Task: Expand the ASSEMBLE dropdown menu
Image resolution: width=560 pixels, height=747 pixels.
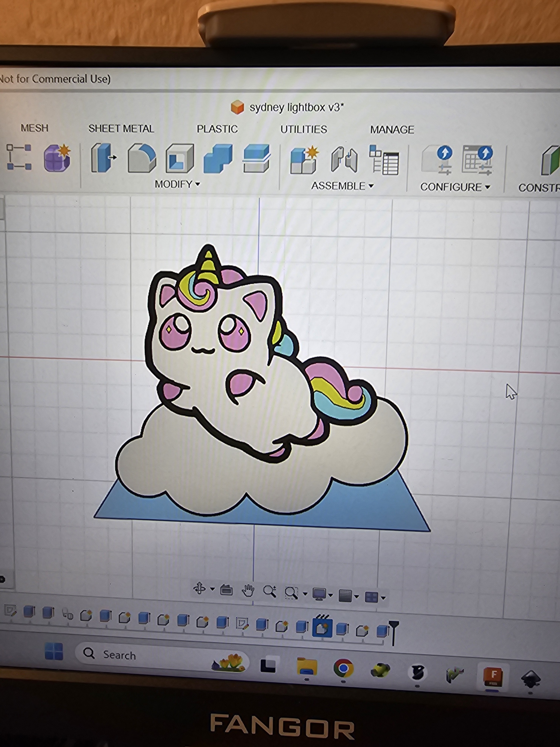Action: point(342,186)
